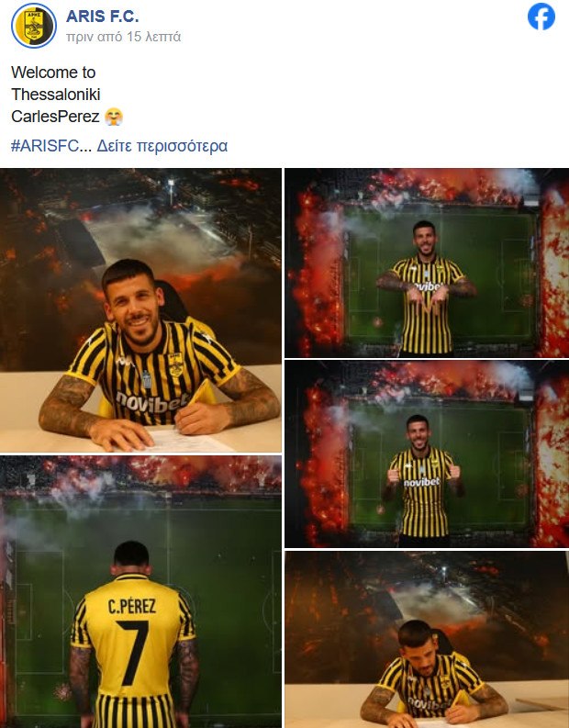The width and height of the screenshot is (569, 728).
Task: Click the "Thessaloniki" text line
Action: 56,95
